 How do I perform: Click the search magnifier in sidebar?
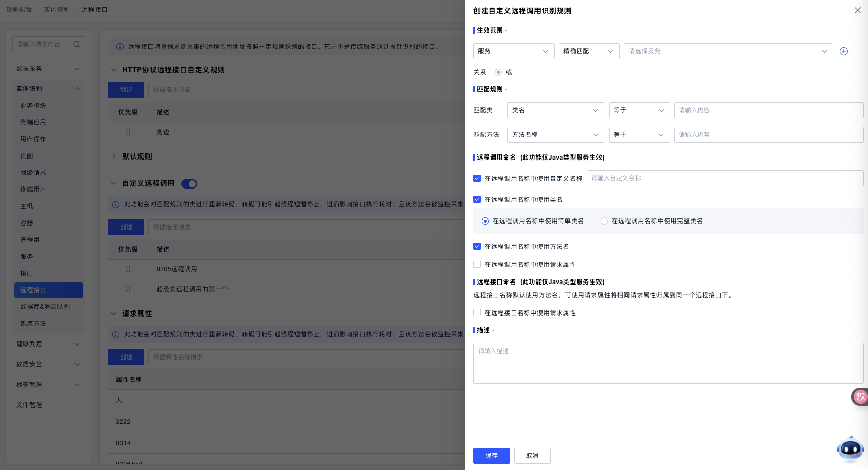[77, 44]
